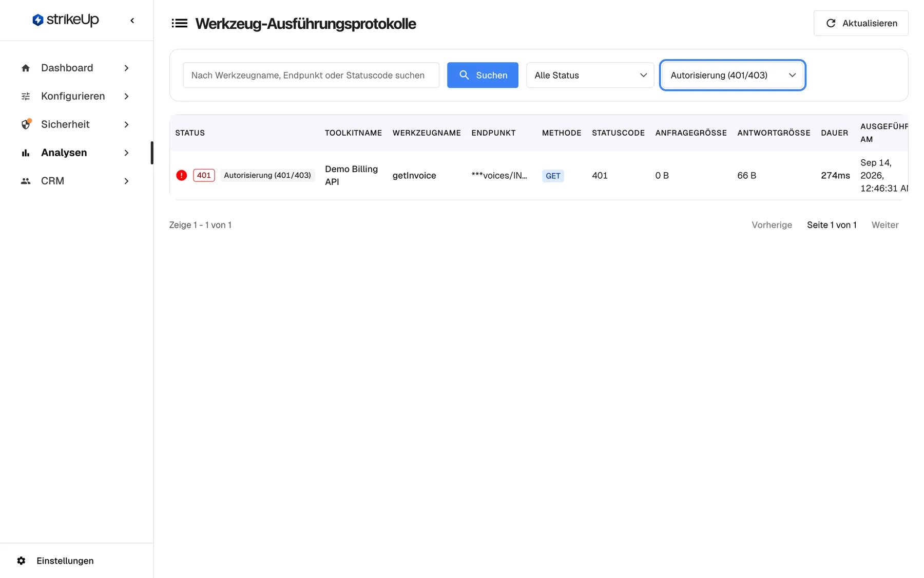Image resolution: width=924 pixels, height=578 pixels.
Task: Click the Autorisierung (401/403) row tag
Action: click(267, 175)
